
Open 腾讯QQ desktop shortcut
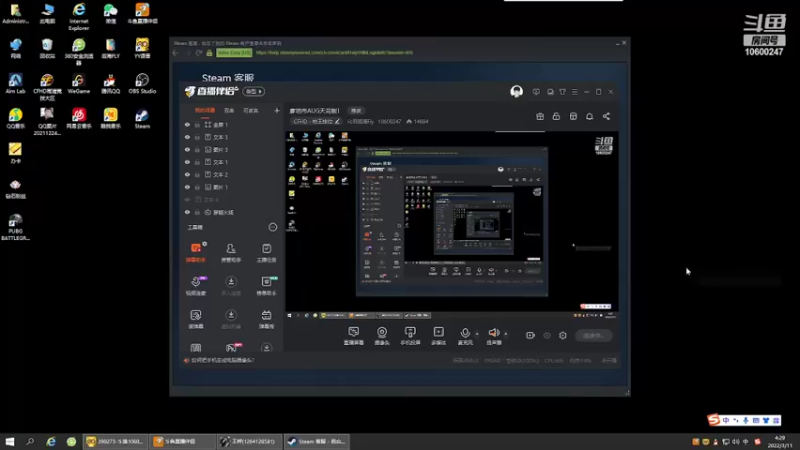pos(110,84)
